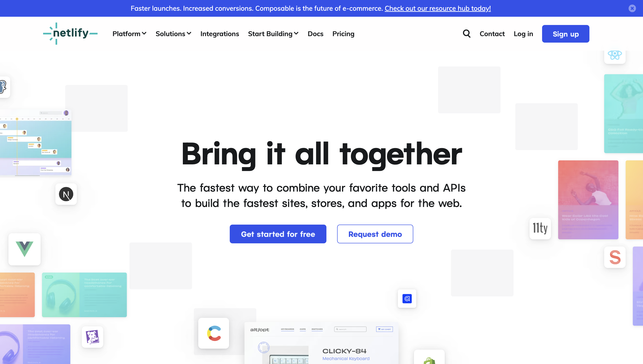
Task: Expand the Solutions dropdown menu
Action: point(173,33)
